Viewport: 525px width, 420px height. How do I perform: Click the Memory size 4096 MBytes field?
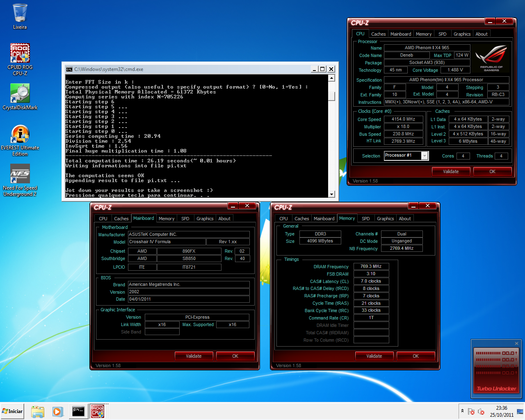[x=320, y=241]
